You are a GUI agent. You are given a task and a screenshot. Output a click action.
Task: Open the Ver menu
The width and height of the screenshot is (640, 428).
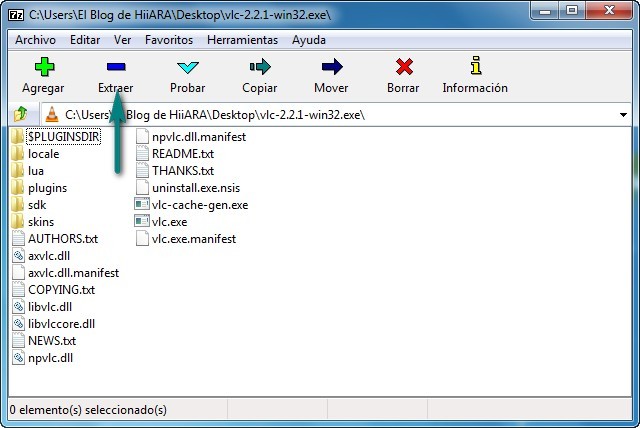122,40
